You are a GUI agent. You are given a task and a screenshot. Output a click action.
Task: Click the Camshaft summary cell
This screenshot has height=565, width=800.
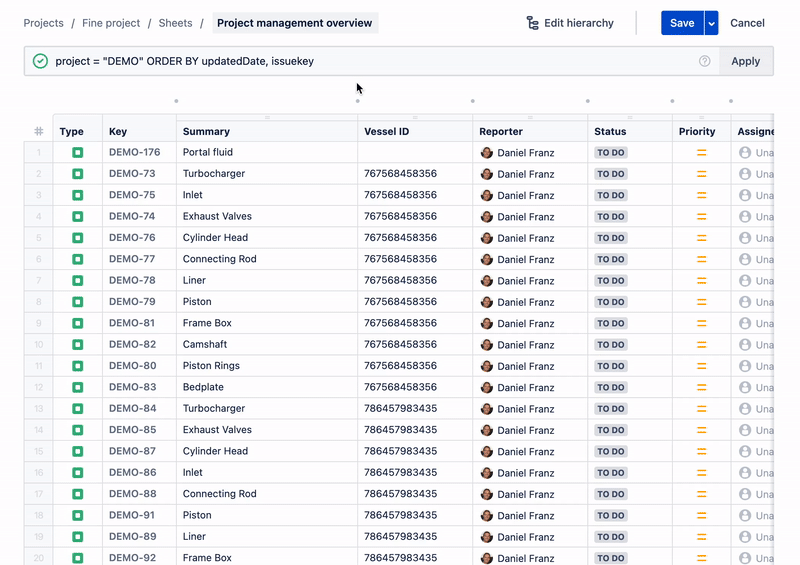click(267, 345)
